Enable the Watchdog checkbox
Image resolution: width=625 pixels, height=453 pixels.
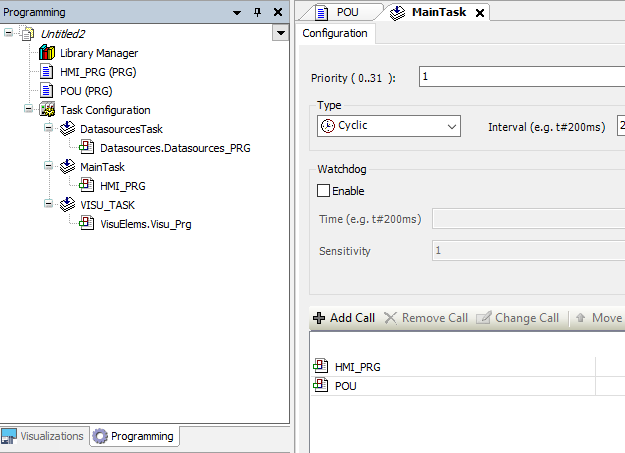click(323, 191)
